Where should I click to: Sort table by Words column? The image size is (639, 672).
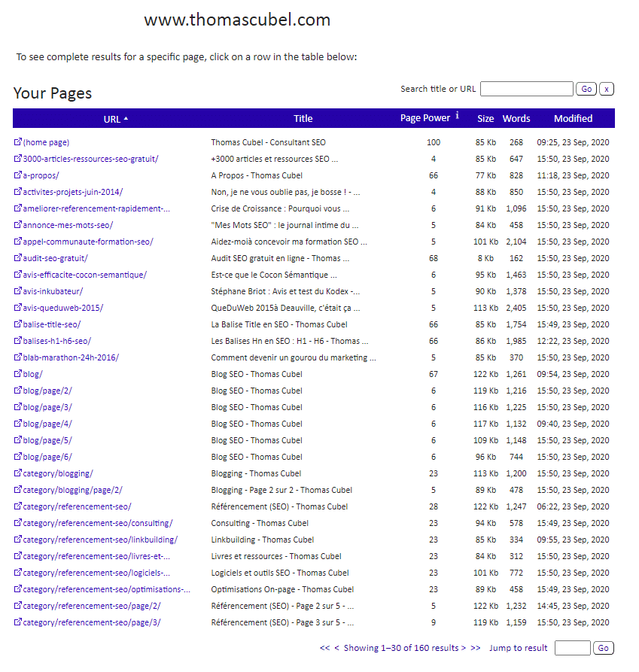[x=516, y=119]
